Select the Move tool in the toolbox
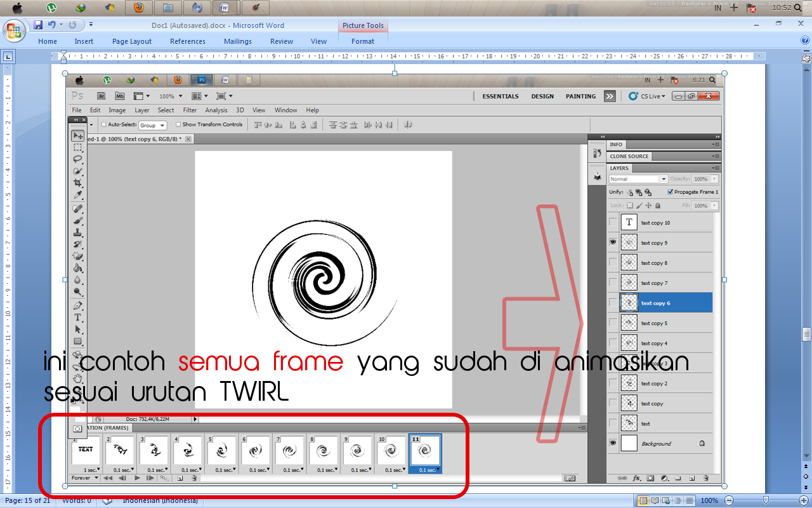 pos(77,135)
